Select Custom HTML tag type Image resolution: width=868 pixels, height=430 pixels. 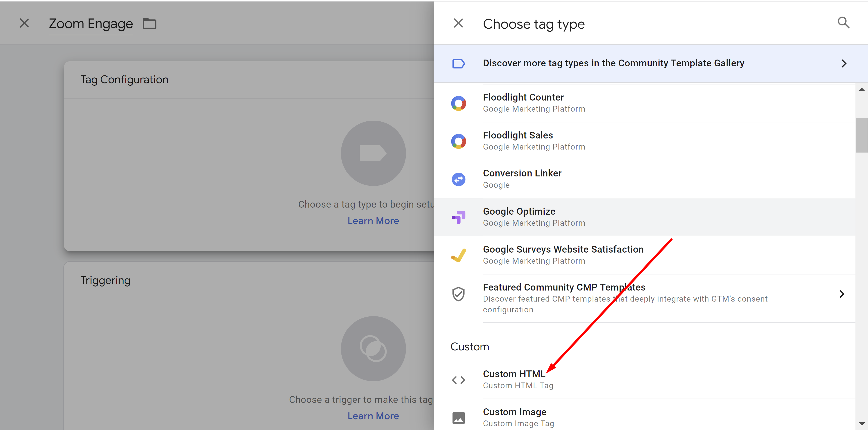coord(645,380)
